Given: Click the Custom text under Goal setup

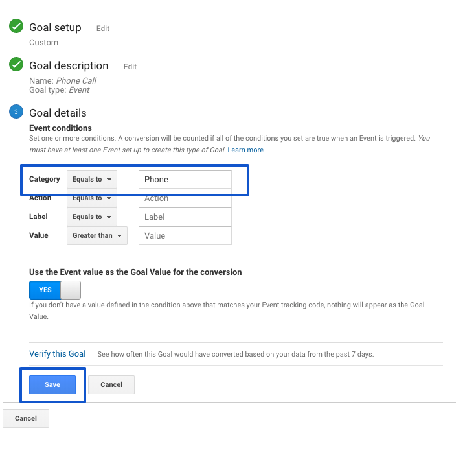Looking at the screenshot, I should pyautogui.click(x=43, y=43).
